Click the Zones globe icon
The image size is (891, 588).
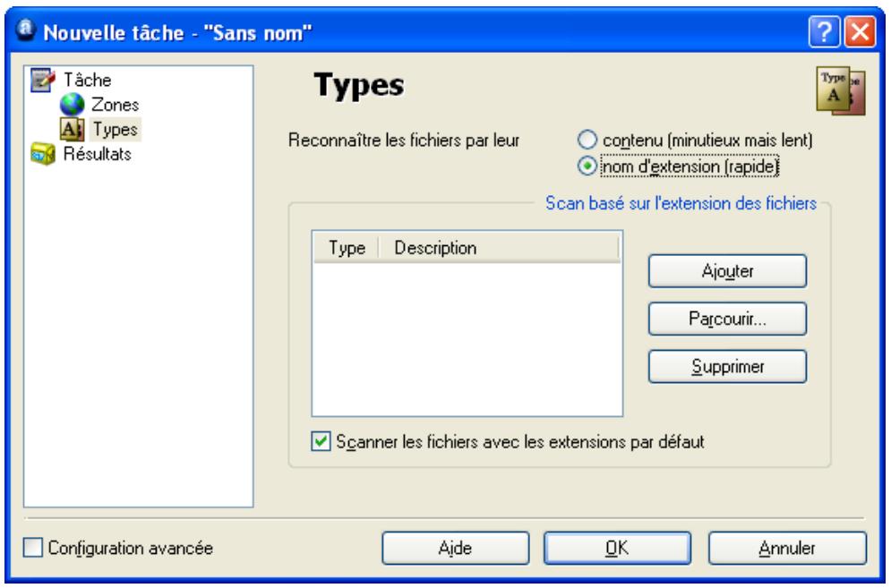tap(73, 105)
